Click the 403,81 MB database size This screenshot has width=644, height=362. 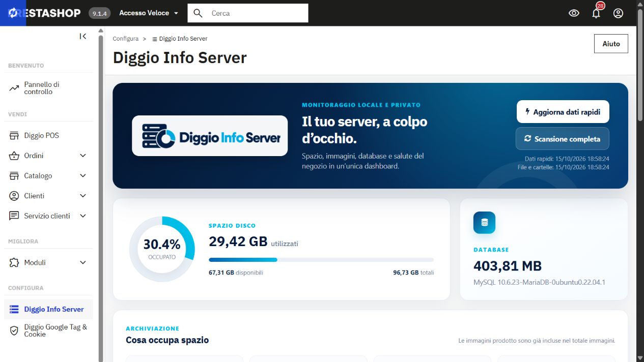pyautogui.click(x=508, y=266)
